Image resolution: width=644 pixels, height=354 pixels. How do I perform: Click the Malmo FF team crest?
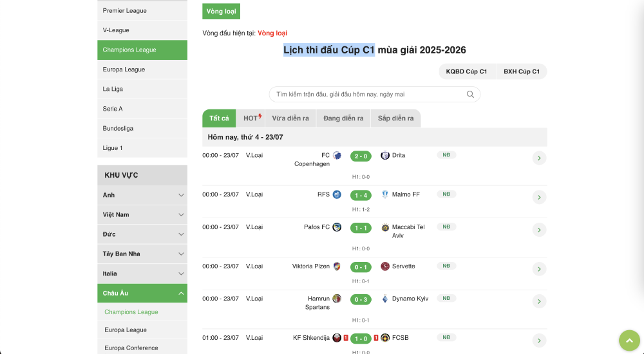click(x=385, y=194)
